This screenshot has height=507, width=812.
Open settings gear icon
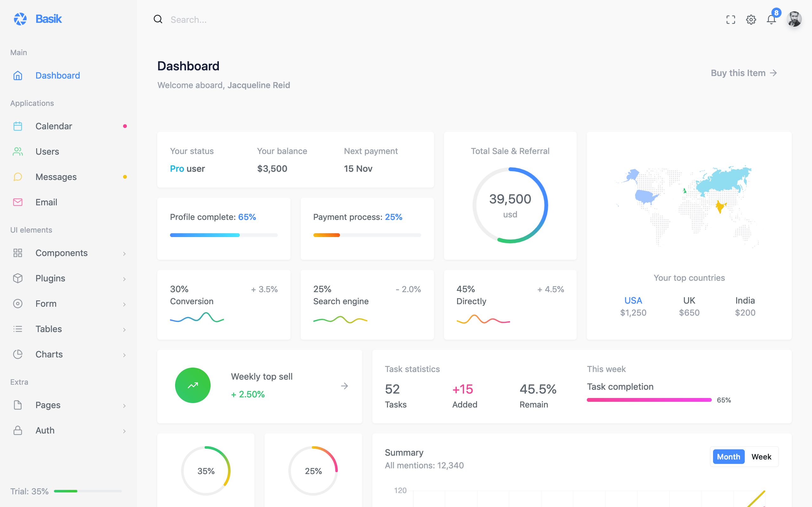click(x=751, y=20)
